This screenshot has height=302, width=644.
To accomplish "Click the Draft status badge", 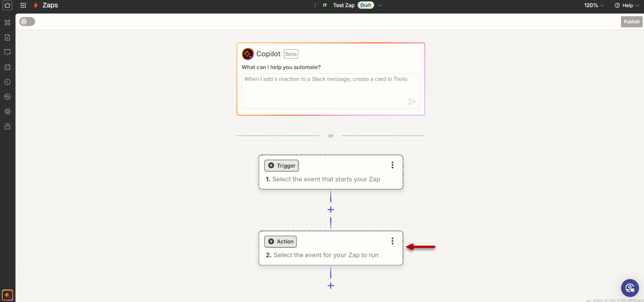I will [366, 5].
